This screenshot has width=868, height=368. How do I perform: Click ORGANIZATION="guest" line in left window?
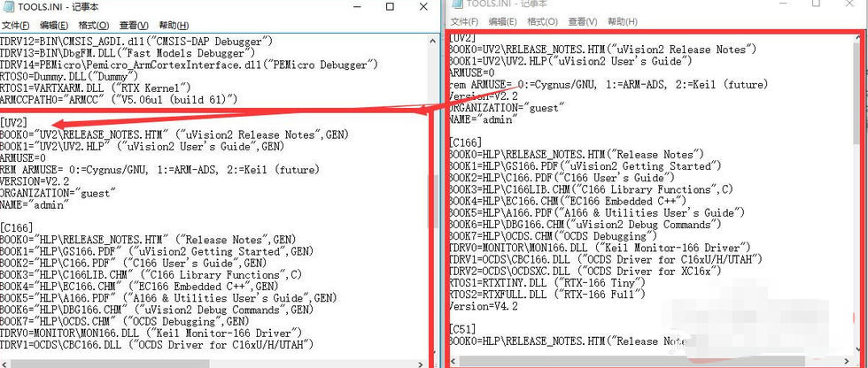pos(58,192)
